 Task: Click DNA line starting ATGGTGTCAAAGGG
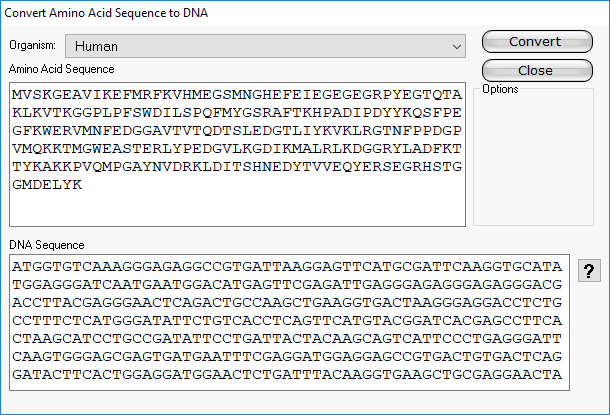288,265
